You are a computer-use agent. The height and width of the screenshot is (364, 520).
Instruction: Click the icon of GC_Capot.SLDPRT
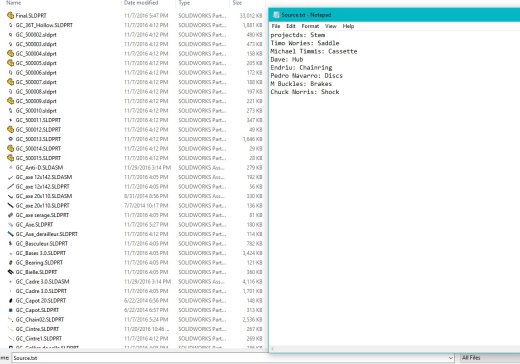[10, 310]
